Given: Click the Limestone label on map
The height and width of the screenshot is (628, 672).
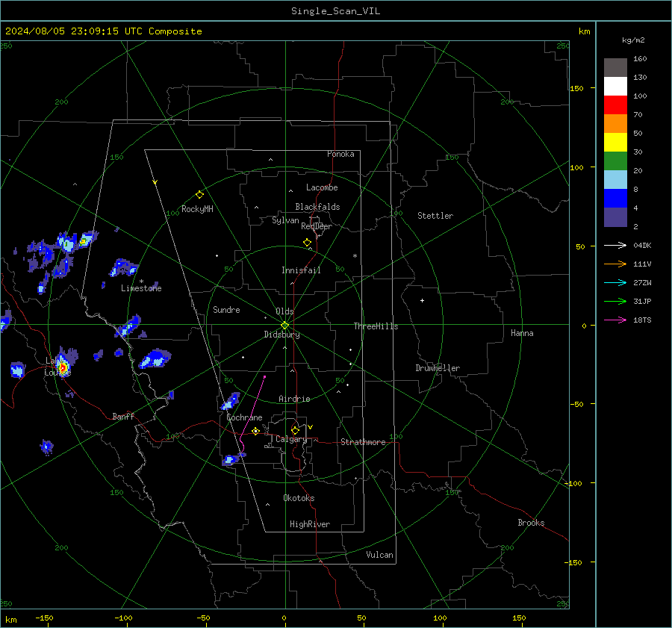Looking at the screenshot, I should tap(141, 288).
